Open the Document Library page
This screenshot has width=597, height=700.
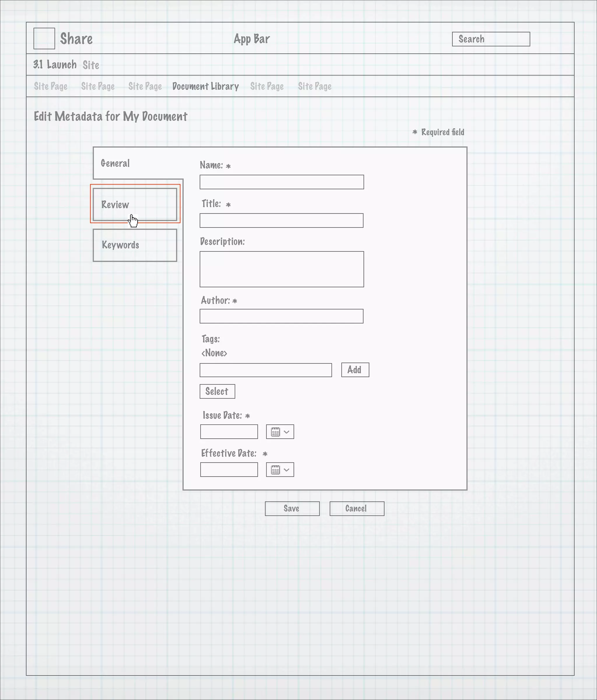pyautogui.click(x=205, y=87)
